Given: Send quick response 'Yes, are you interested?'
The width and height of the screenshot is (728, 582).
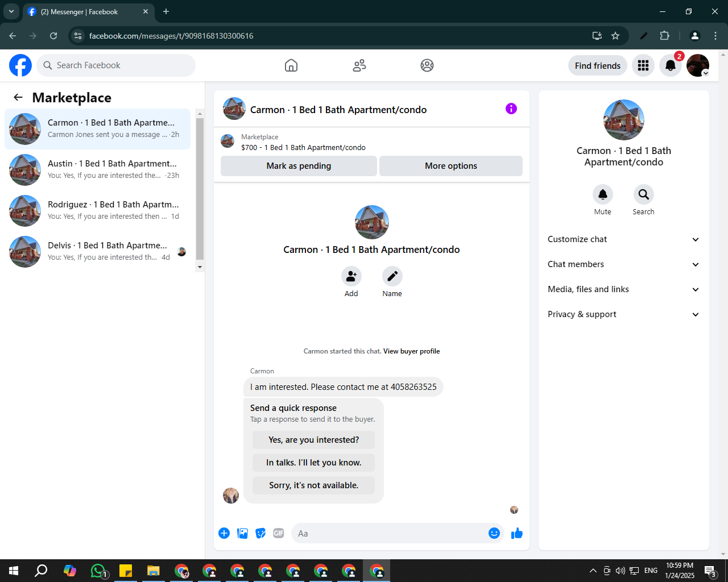Looking at the screenshot, I should (x=314, y=440).
